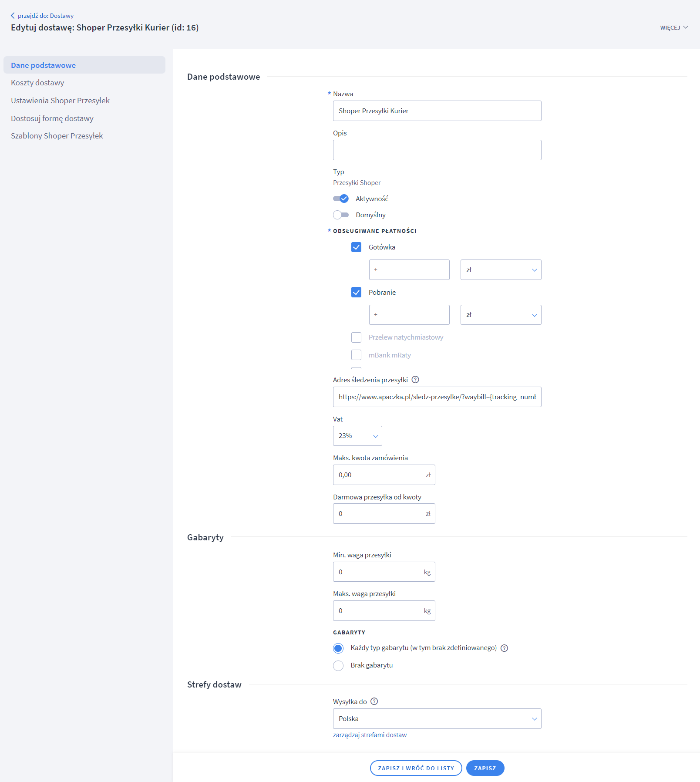Enable the Domyślny switch
Screen dimensions: 700x782
pyautogui.click(x=341, y=215)
